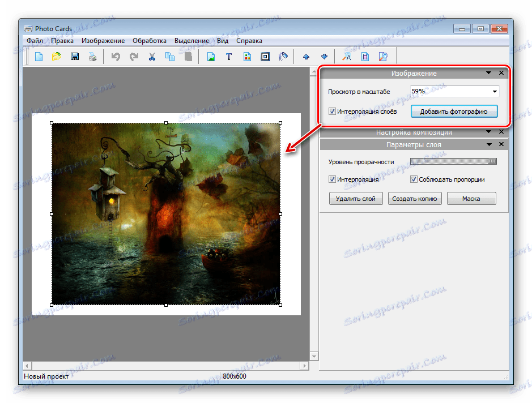This screenshot has width=532, height=403.
Task: Click the Добавить фотографию button
Action: [x=454, y=112]
